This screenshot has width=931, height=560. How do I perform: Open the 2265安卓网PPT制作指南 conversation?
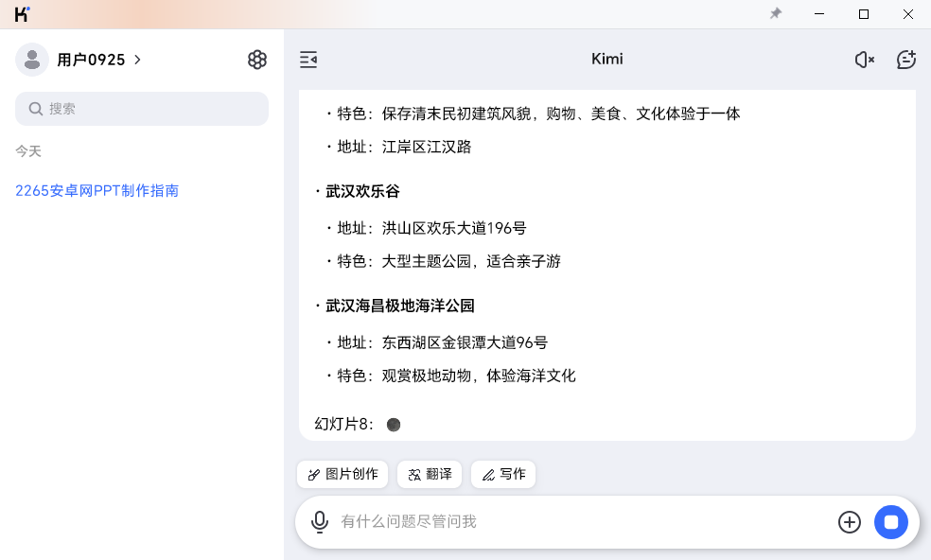pos(97,190)
